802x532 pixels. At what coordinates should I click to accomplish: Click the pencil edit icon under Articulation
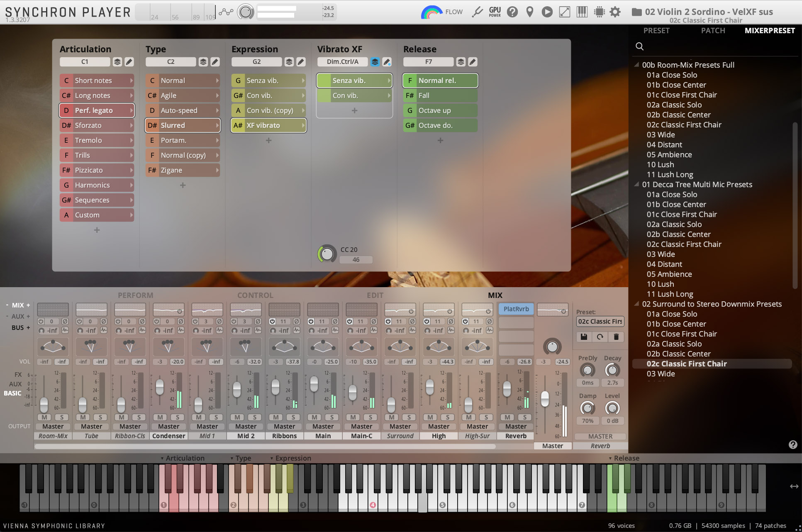coord(129,62)
